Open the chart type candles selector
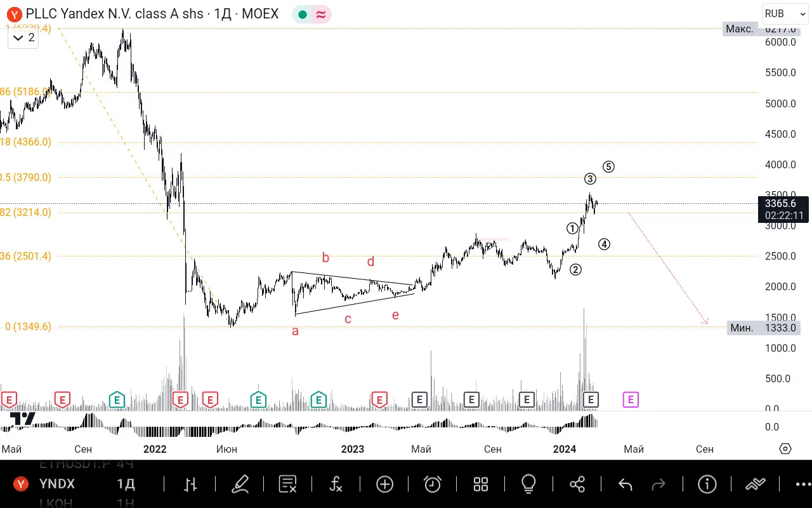 pyautogui.click(x=190, y=485)
